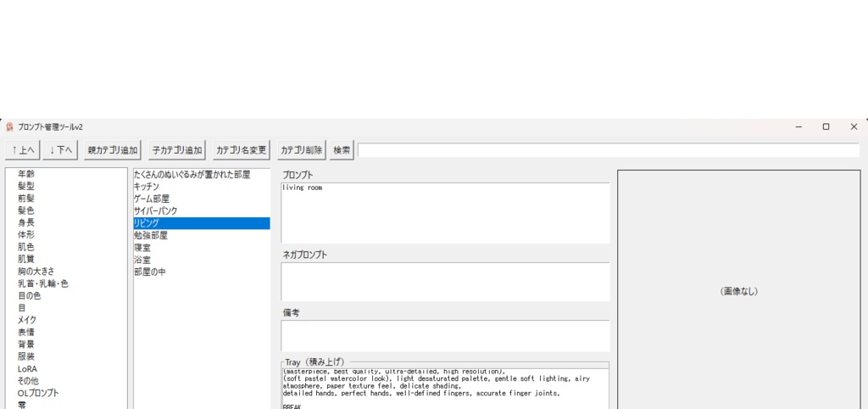Viewport: 868px width, 409px height.
Task: Click into the プロンプト text box
Action: tap(445, 213)
